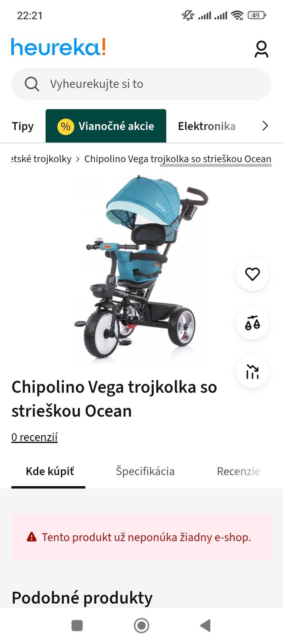This screenshot has width=283, height=644.
Task: Switch to the Špecifikácia tab
Action: pyautogui.click(x=145, y=471)
